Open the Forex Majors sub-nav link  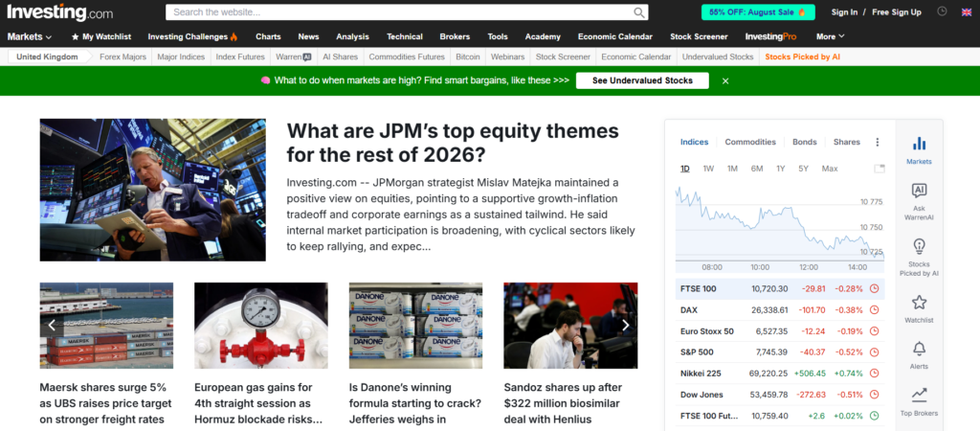click(123, 57)
